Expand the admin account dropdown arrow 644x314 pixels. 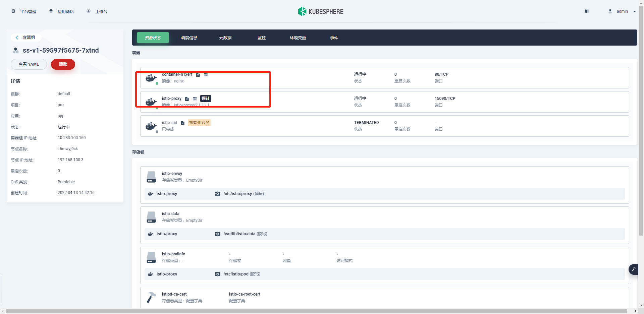(635, 11)
